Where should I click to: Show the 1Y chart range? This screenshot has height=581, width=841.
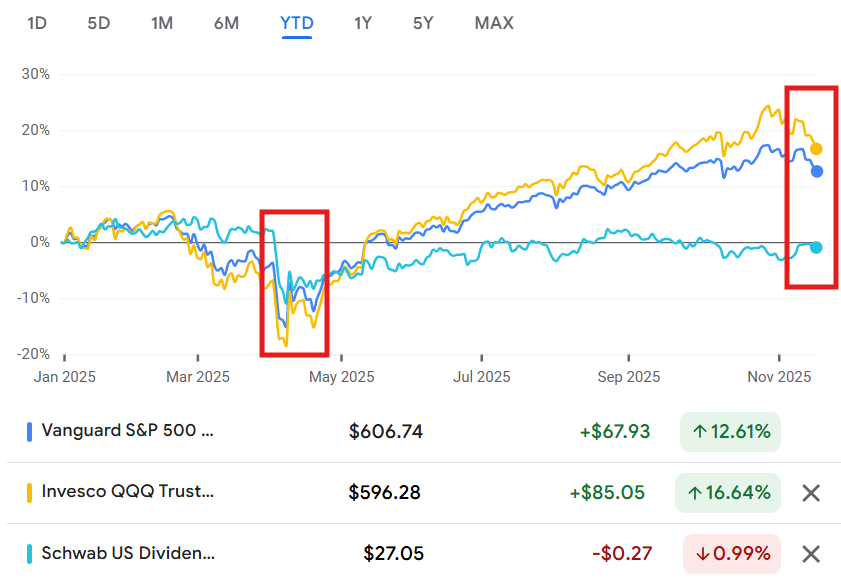pyautogui.click(x=363, y=22)
